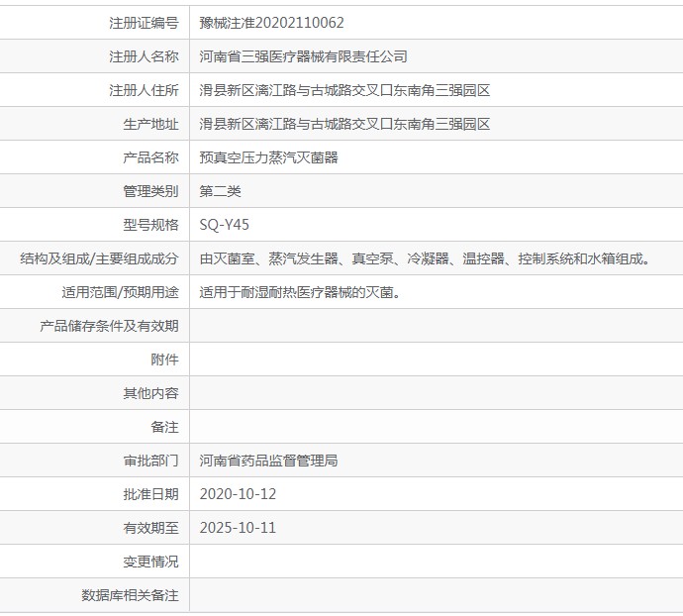Click the 附件 label

pos(164,359)
